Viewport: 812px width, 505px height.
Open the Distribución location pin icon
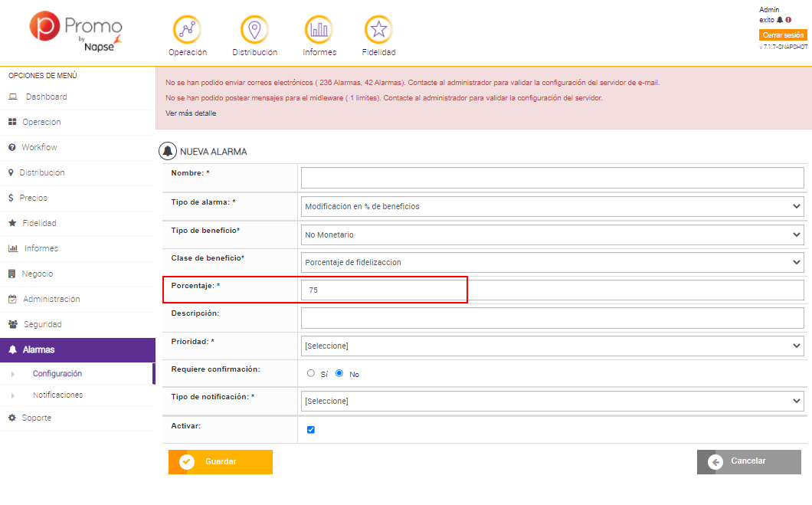(x=254, y=30)
